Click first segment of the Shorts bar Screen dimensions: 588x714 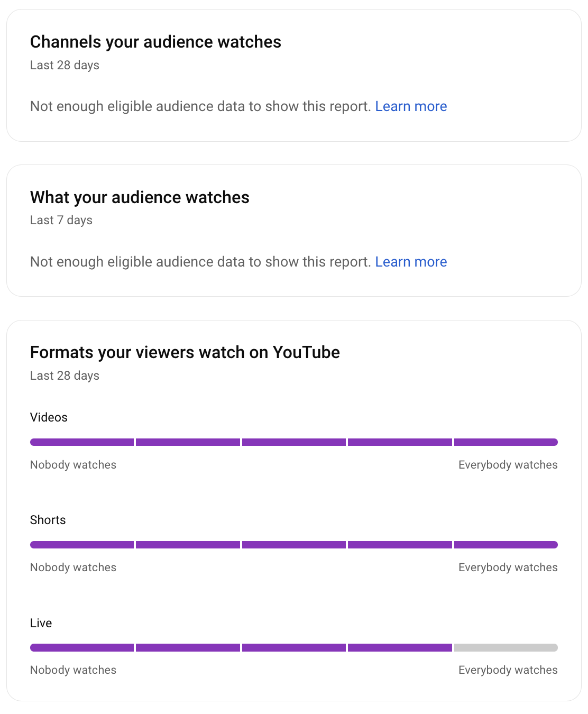point(82,545)
